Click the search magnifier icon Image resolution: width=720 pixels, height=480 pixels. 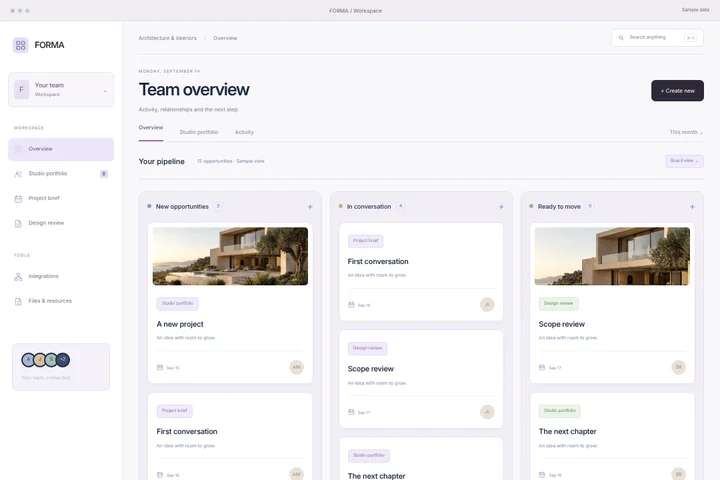point(621,38)
